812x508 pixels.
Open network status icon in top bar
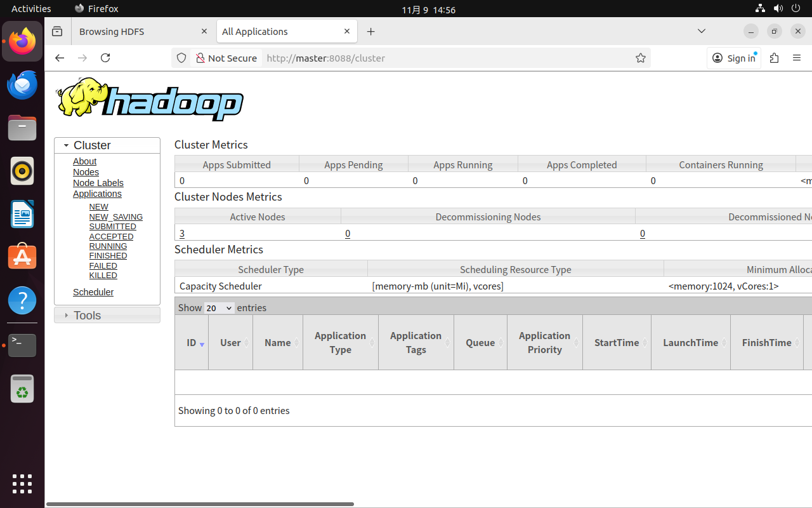[x=760, y=9]
